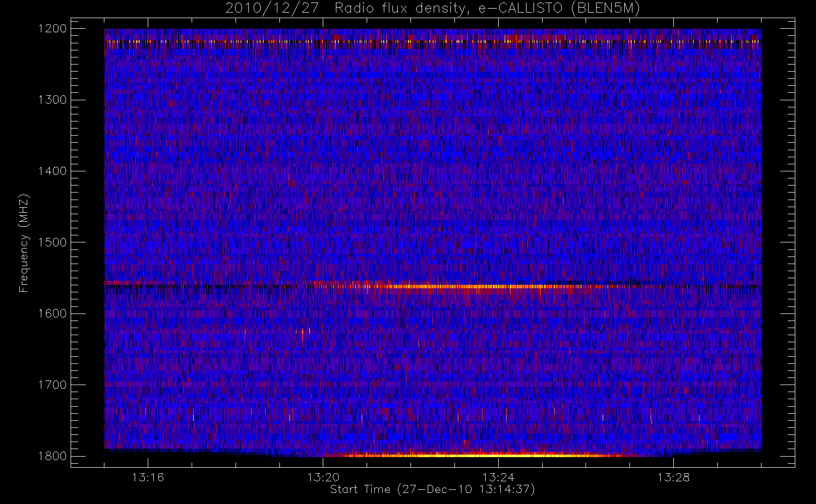Click the 1800 frequency tick label
This screenshot has width=816, height=504.
52,456
